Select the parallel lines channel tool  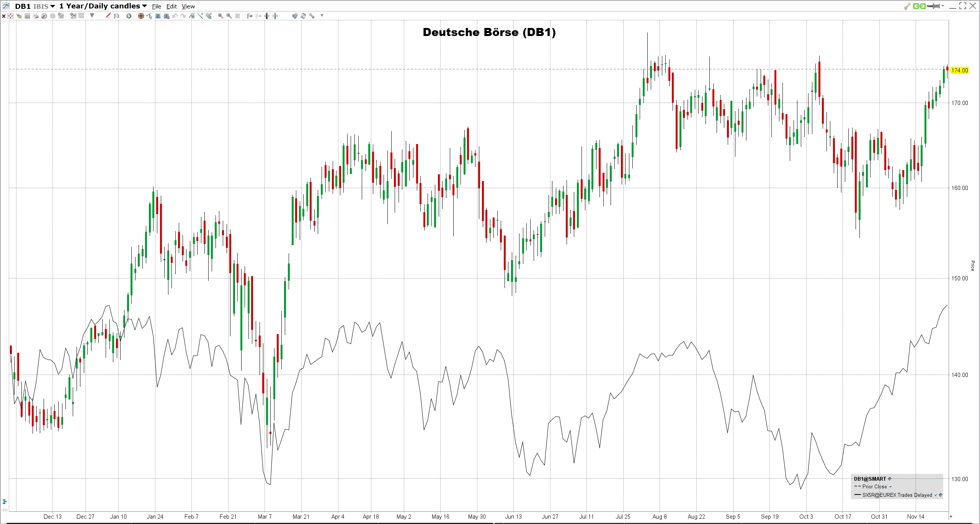209,15
